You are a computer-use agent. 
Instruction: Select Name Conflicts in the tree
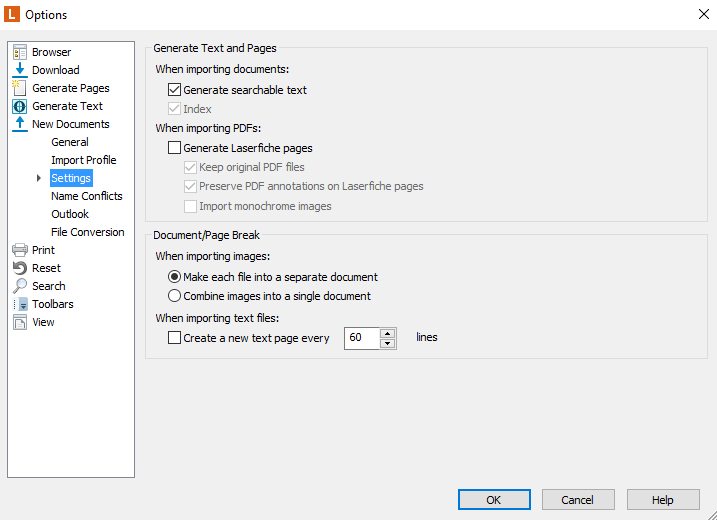tap(87, 196)
